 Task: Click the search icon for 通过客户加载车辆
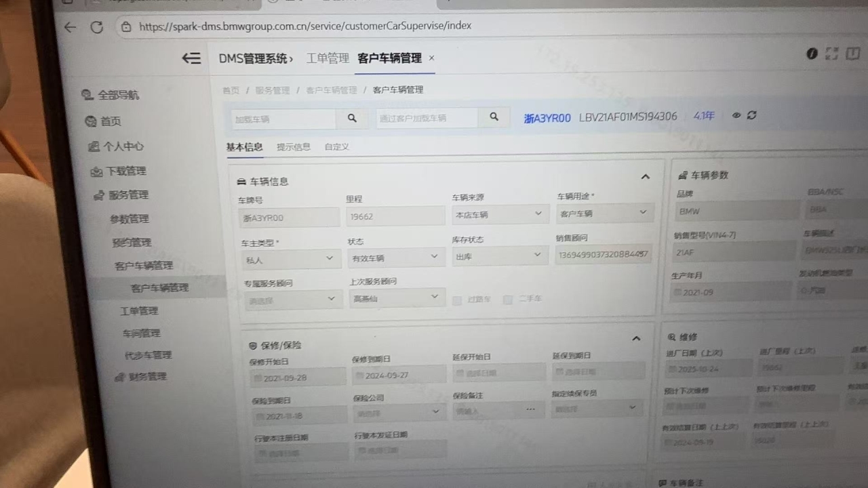(494, 117)
